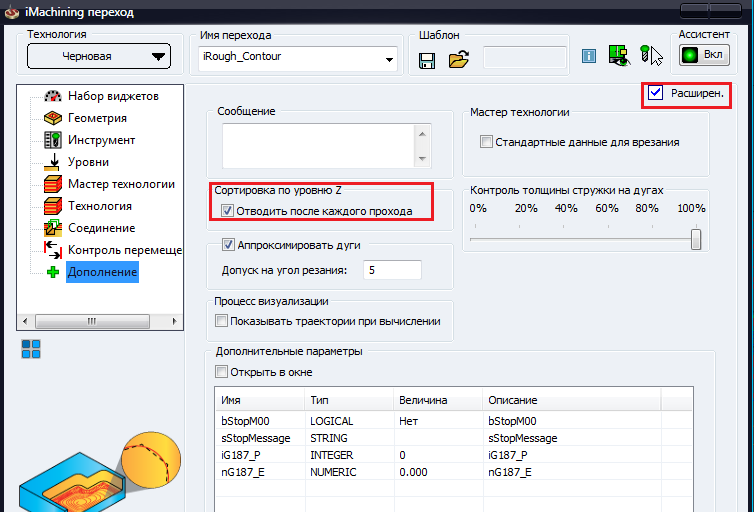Click the tree scrollbar left arrow

(25, 321)
